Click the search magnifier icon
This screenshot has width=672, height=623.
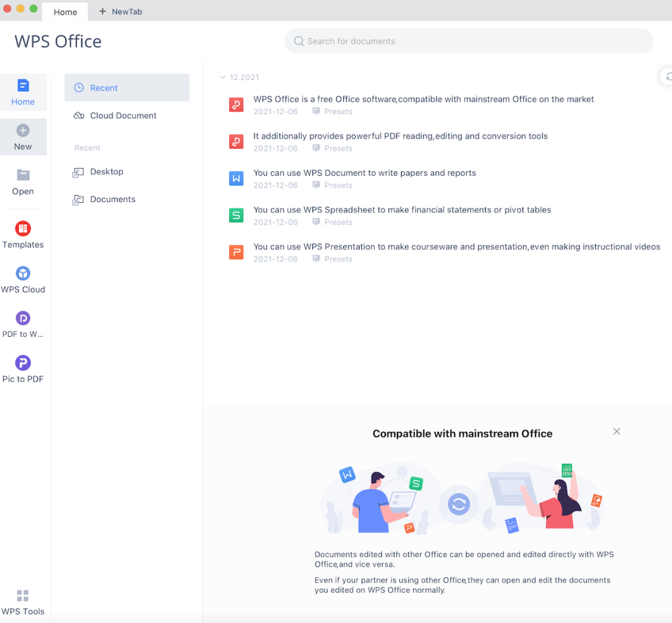[x=299, y=41]
